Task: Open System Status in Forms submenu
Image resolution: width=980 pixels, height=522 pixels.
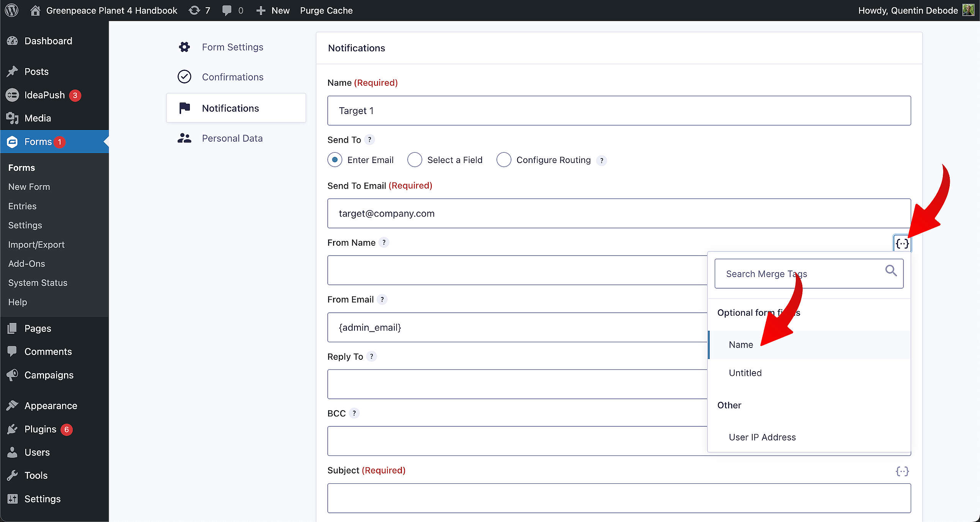Action: (38, 283)
